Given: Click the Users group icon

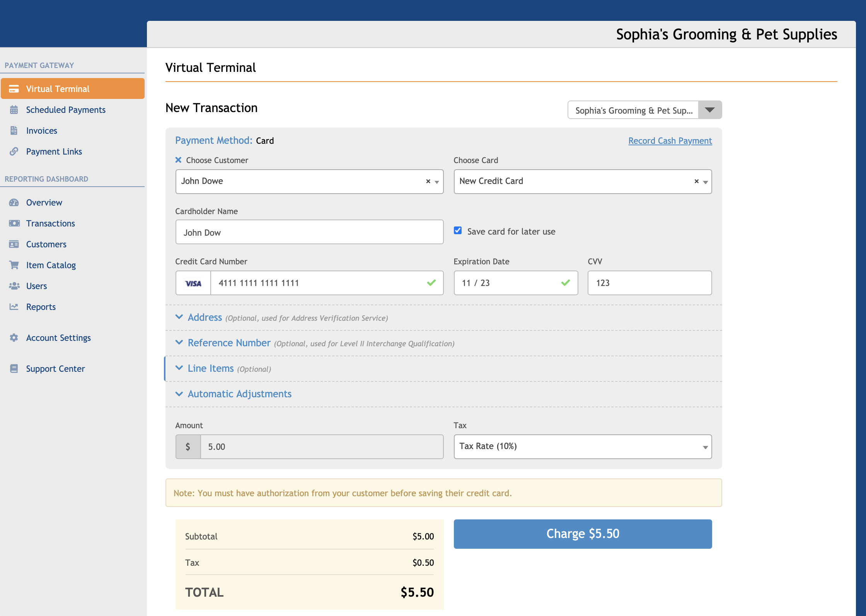Looking at the screenshot, I should point(14,286).
